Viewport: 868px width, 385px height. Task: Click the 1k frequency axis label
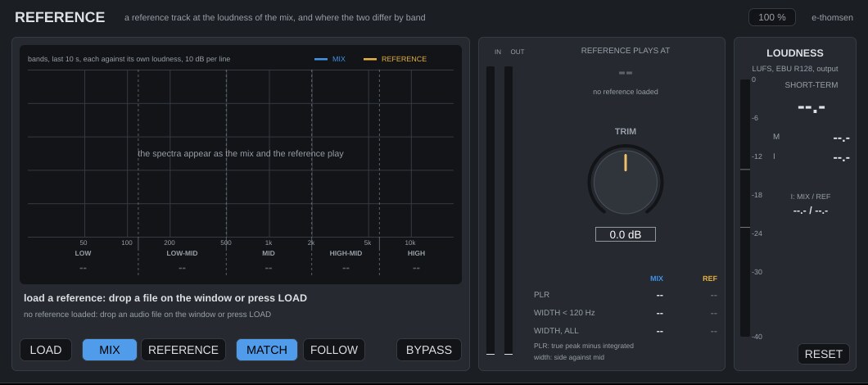pyautogui.click(x=269, y=242)
